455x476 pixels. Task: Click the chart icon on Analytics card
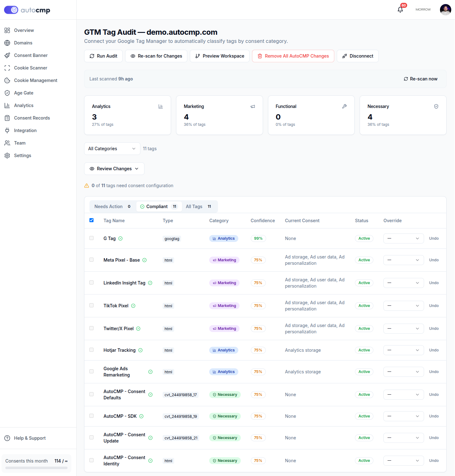coord(161,106)
